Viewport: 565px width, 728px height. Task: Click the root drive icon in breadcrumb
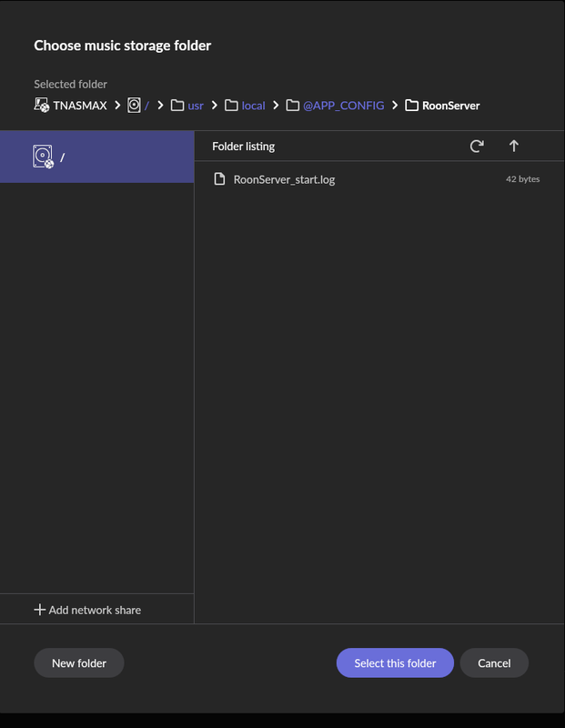[134, 106]
